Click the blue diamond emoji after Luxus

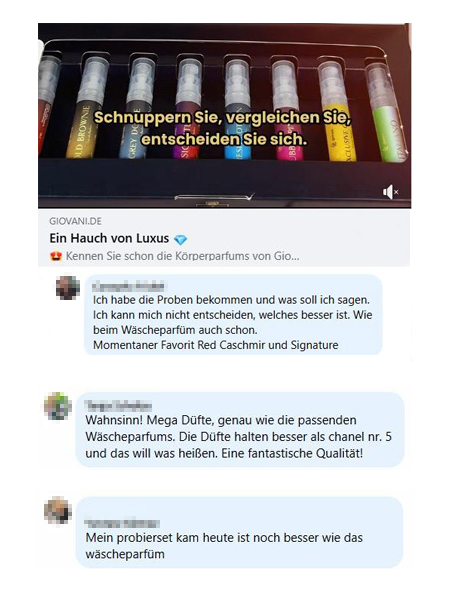pos(180,240)
